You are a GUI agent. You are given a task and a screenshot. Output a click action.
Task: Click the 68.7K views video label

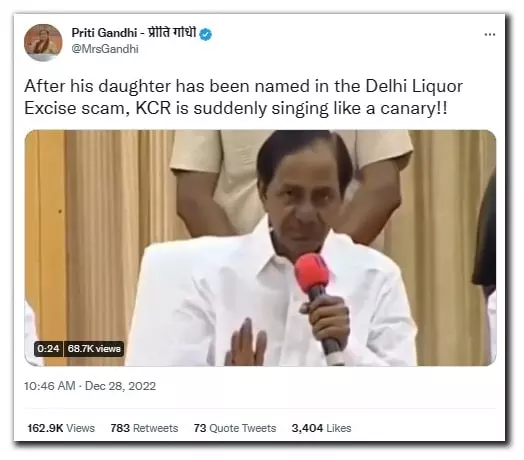94,349
